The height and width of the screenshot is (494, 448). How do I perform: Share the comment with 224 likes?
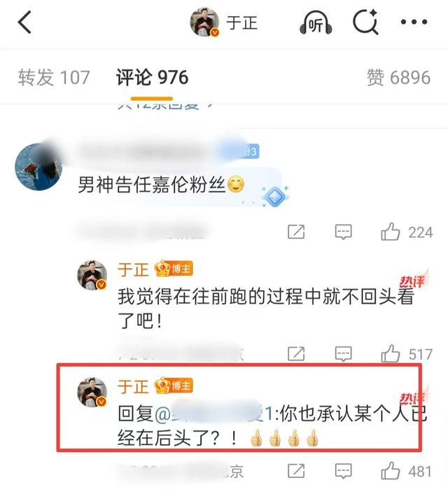click(x=296, y=232)
